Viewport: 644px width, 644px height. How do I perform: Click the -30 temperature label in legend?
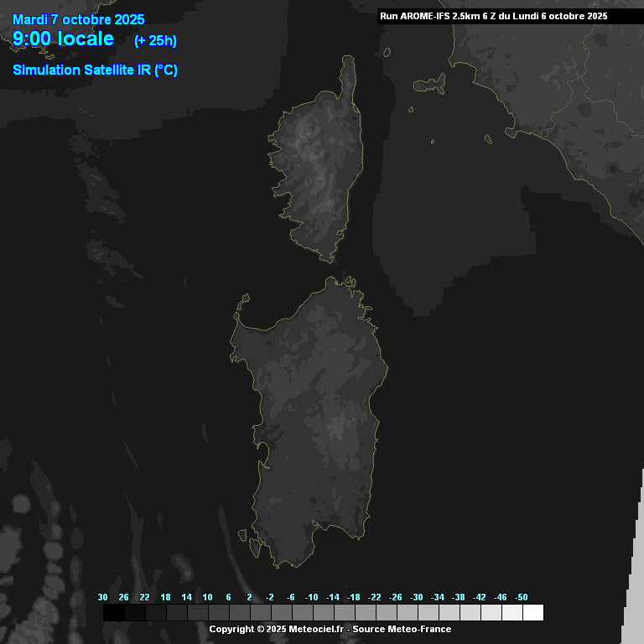pos(417,597)
